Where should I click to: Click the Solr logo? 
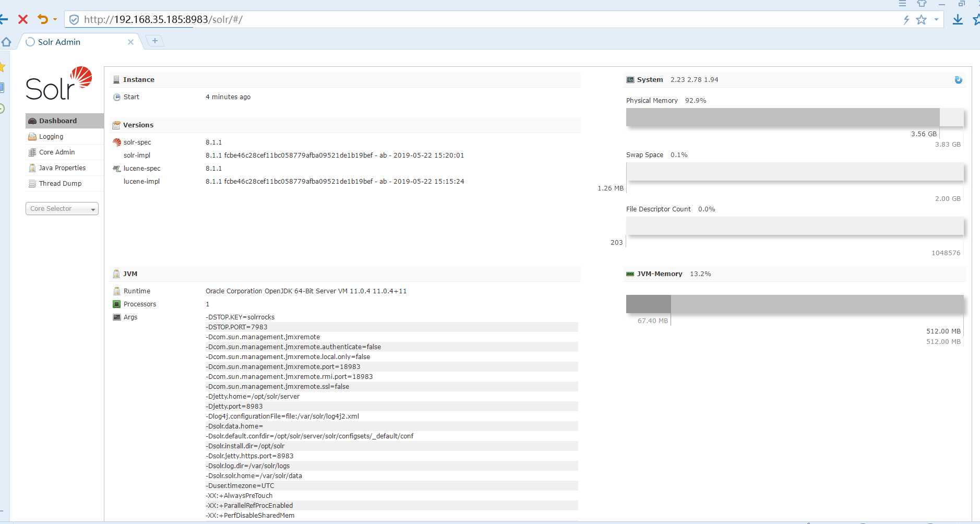[59, 84]
